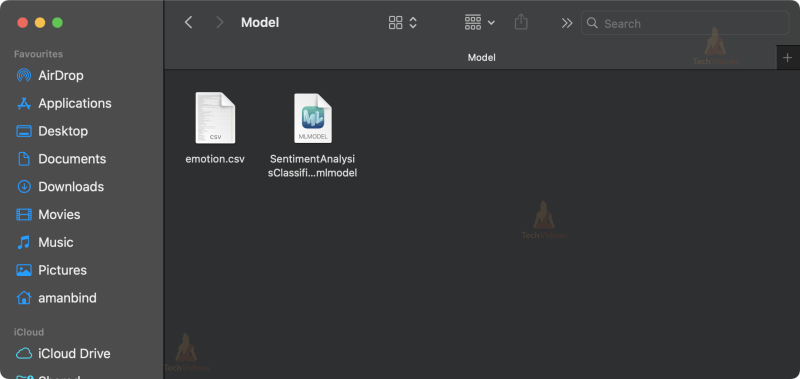
Task: Open Documents in the sidebar
Action: point(72,159)
